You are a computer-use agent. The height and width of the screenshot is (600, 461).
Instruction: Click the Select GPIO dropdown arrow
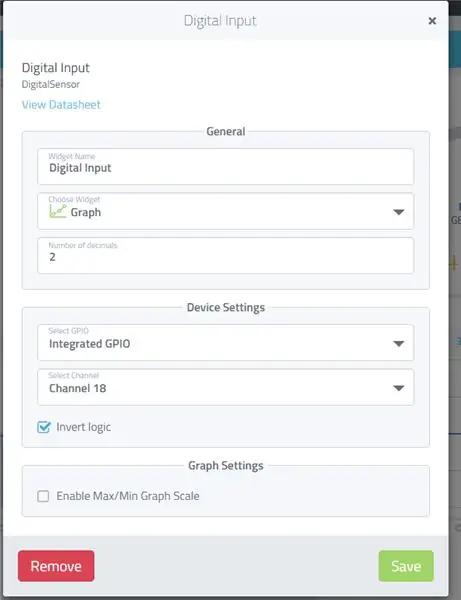(399, 344)
